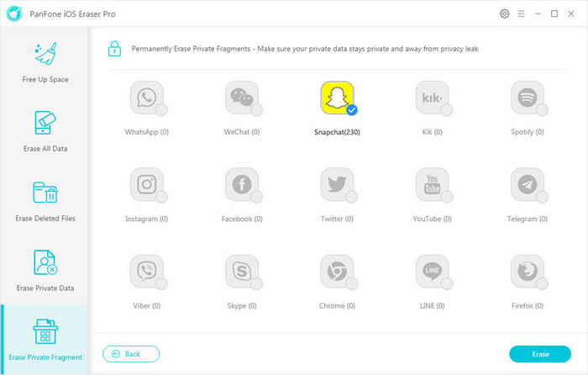Check the Viber selection circle
Image resolution: width=588 pixels, height=375 pixels.
coord(161,283)
